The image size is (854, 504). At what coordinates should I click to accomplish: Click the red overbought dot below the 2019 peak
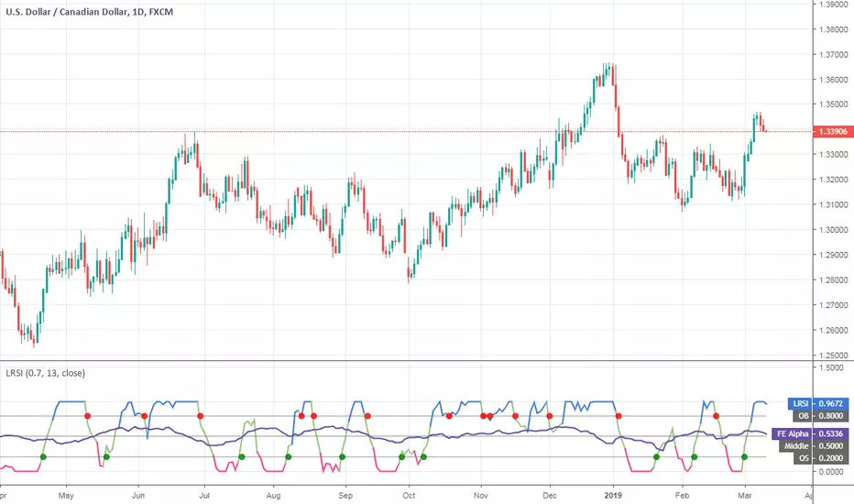[x=619, y=416]
